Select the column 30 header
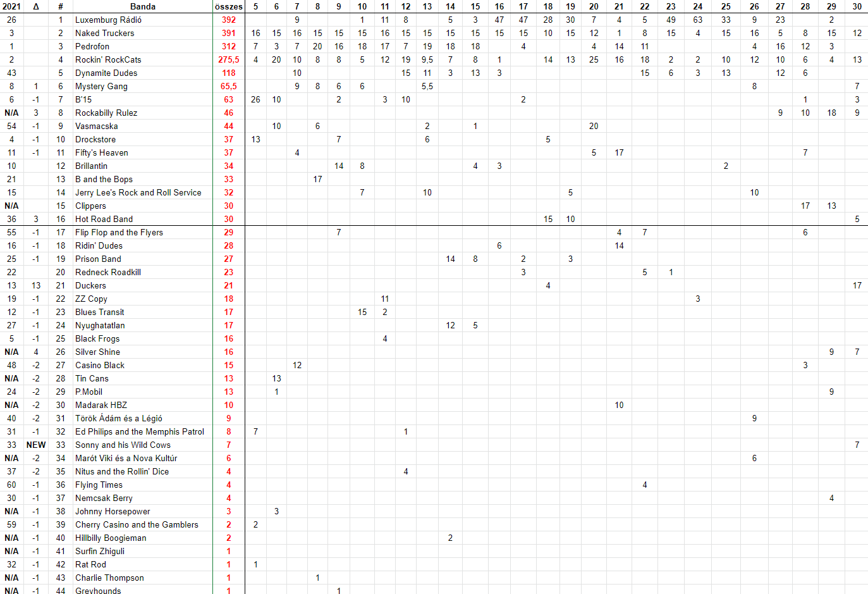Image resolution: width=868 pixels, height=594 pixels. [x=857, y=6]
